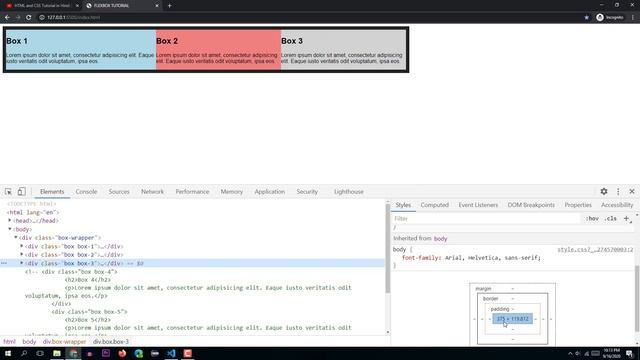Toggle the :hov element state panel

[x=592, y=219]
